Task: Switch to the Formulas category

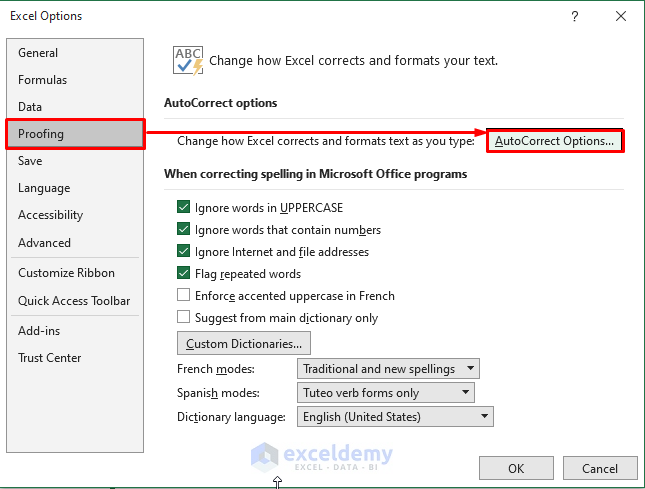Action: [43, 80]
